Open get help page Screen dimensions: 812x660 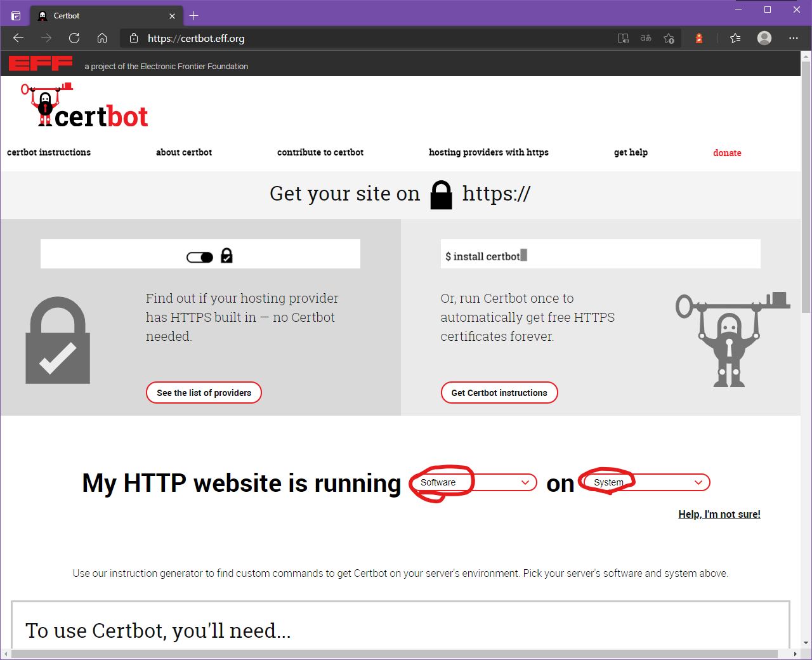[631, 152]
